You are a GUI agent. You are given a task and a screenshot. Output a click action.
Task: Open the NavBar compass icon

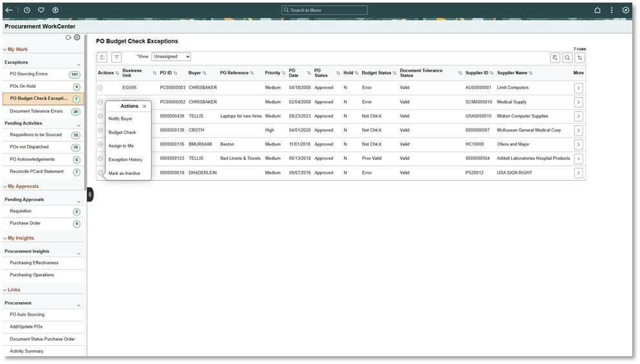[x=626, y=10]
